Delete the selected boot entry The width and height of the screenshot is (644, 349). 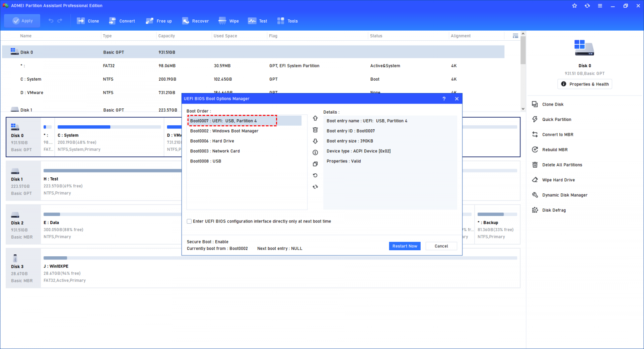coord(315,130)
